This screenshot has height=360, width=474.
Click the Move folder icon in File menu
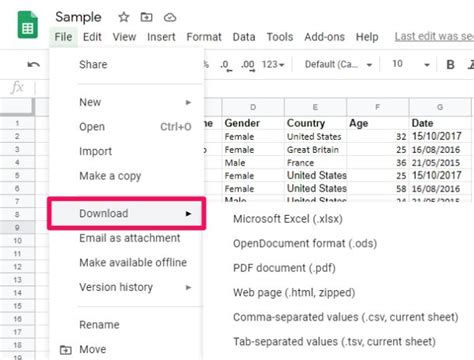(x=65, y=350)
